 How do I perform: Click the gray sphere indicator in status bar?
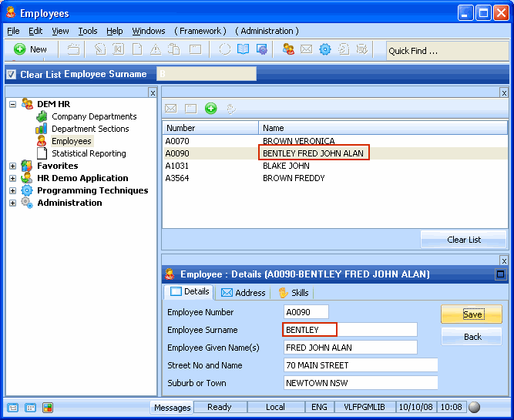click(x=474, y=407)
